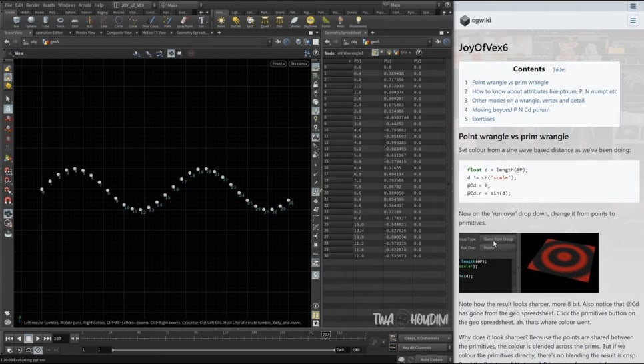The image size is (644, 364).
Task: Select the Null shelf tool
Action: click(89, 22)
